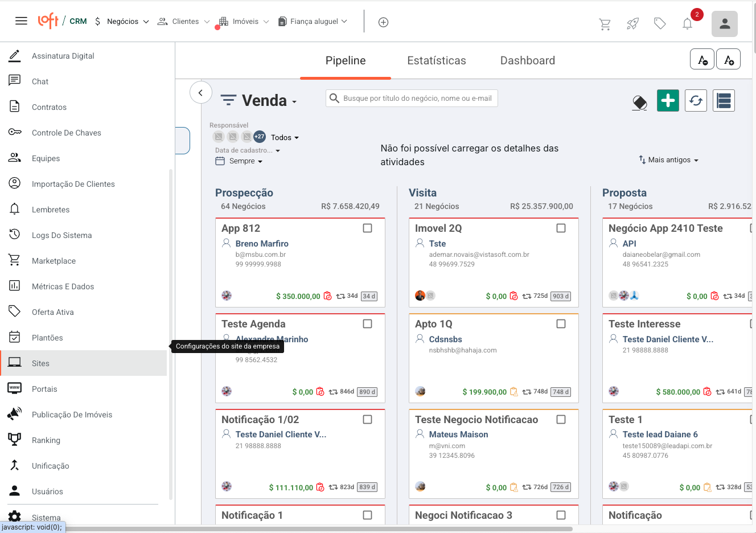Click the green add new deal button
Screen dimensions: 756x533
[x=668, y=101]
